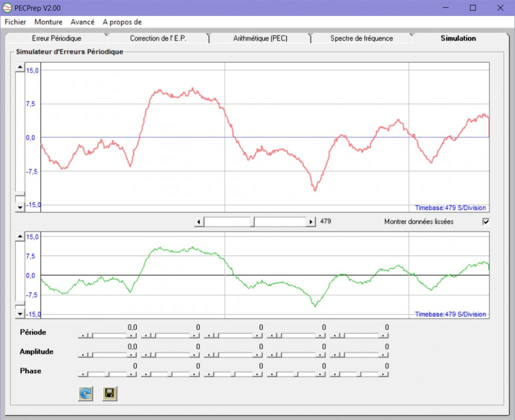Select the Correction de l' E.P. tab
515x420 pixels.
158,38
